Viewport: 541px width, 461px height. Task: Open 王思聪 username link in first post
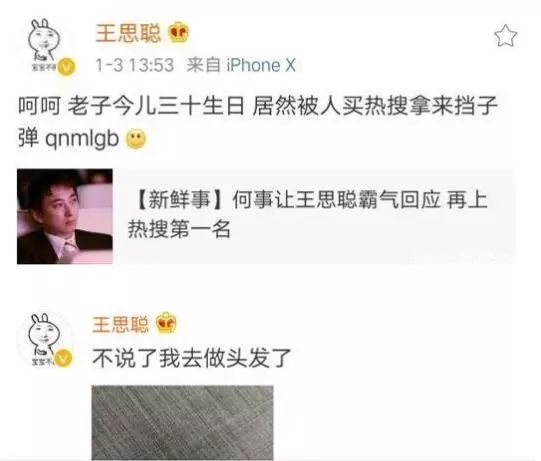pyautogui.click(x=128, y=33)
